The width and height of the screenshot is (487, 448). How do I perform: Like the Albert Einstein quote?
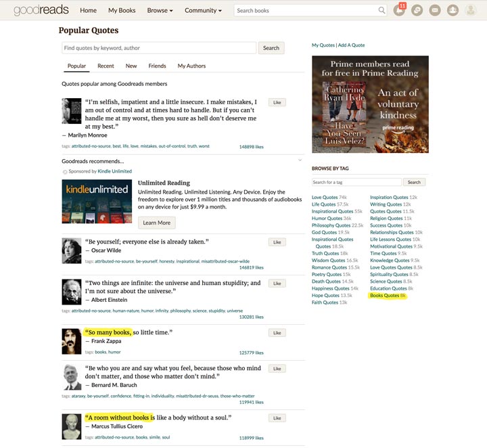click(x=277, y=284)
